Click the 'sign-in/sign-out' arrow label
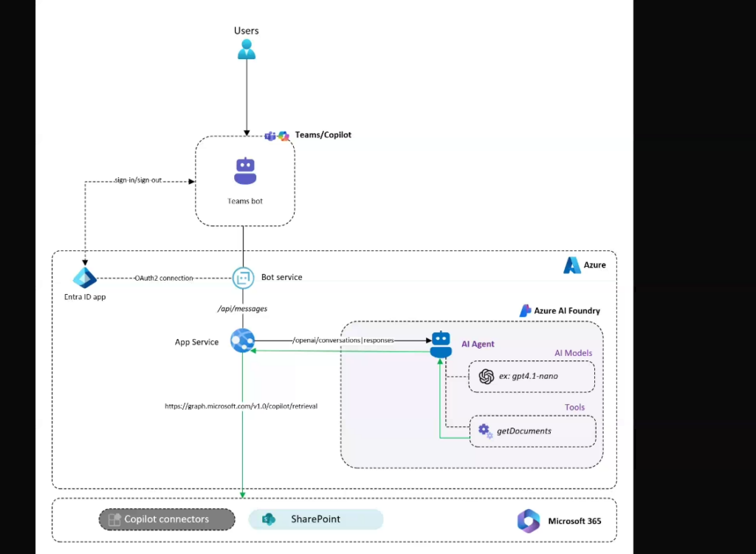 click(138, 180)
